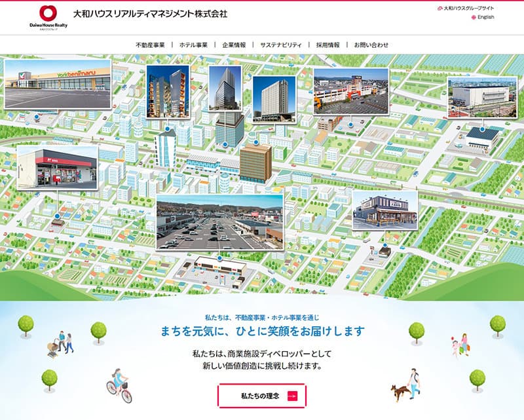Click the building icon beside 大和ハウスグループサイト
This screenshot has height=420, width=524.
click(440, 9)
